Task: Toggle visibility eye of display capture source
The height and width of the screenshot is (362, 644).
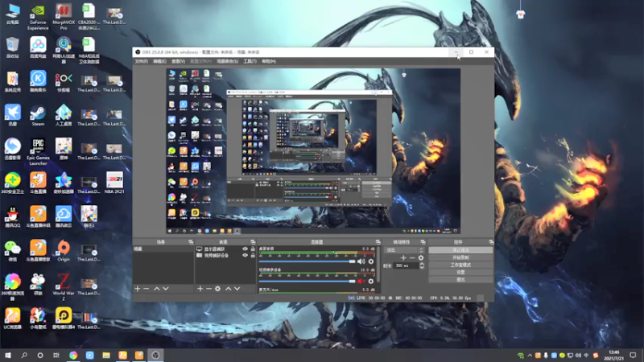Action: 246,249
